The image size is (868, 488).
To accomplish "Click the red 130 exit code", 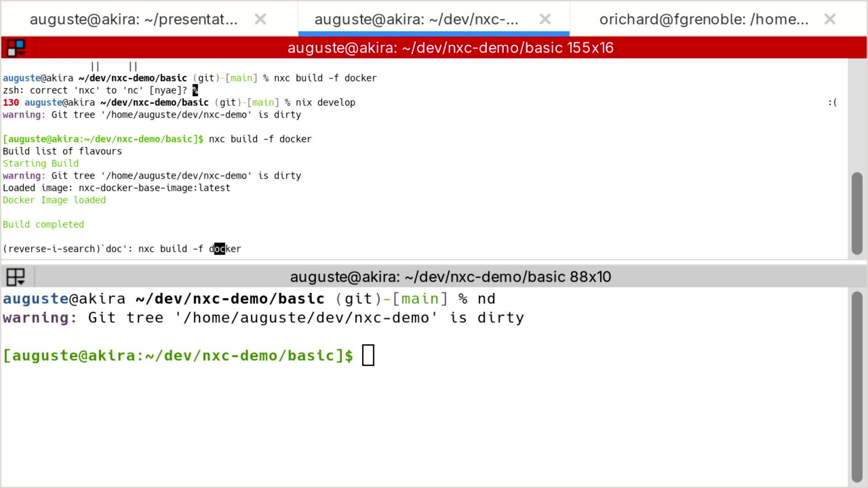I will [x=11, y=103].
